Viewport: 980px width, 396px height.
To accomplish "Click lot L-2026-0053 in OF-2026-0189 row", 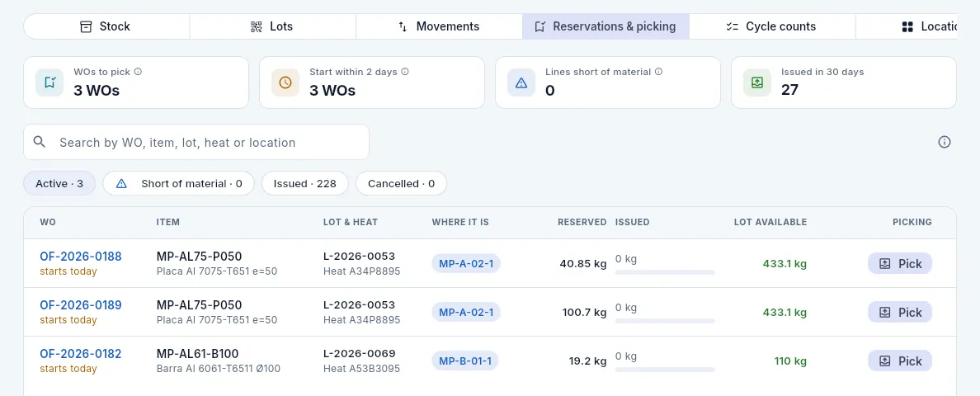I will pyautogui.click(x=360, y=304).
